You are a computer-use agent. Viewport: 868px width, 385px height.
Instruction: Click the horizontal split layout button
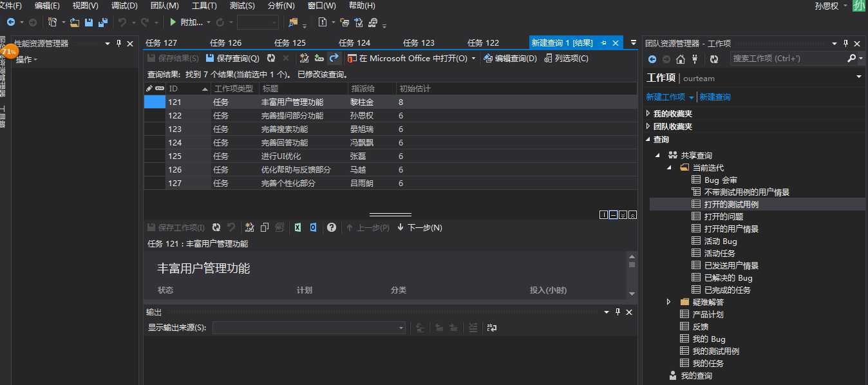613,214
